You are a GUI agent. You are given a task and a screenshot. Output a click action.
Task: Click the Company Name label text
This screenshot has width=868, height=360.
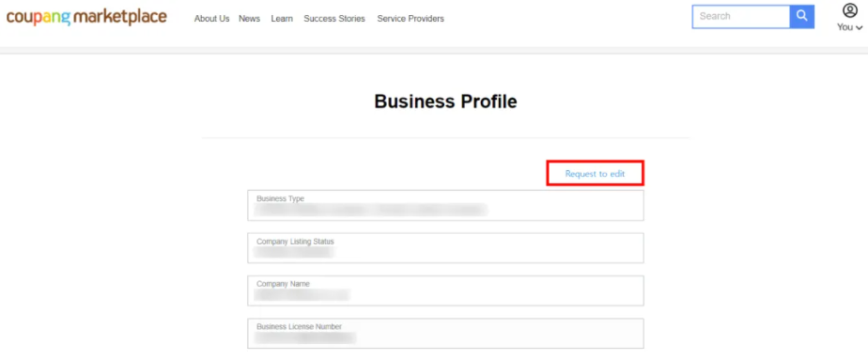click(283, 284)
